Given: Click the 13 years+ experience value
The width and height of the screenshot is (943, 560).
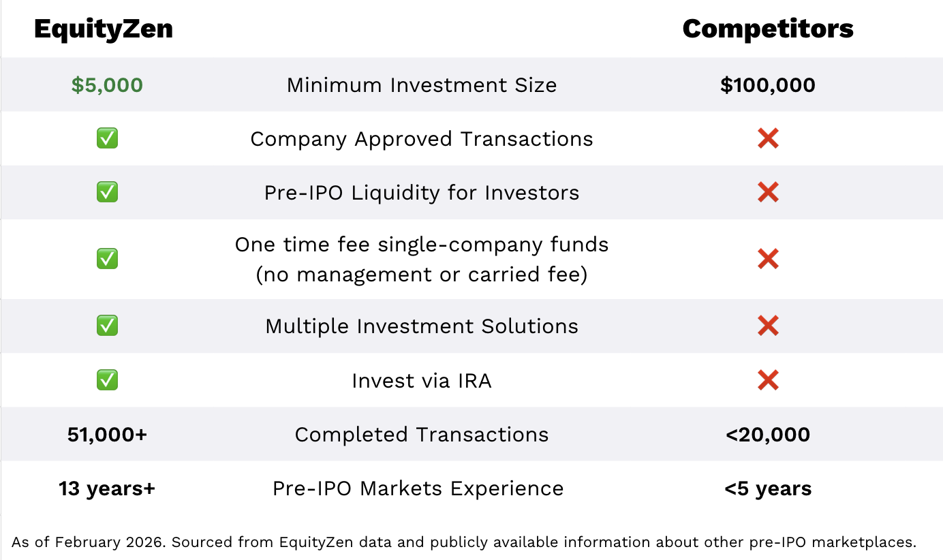Looking at the screenshot, I should click(x=107, y=488).
